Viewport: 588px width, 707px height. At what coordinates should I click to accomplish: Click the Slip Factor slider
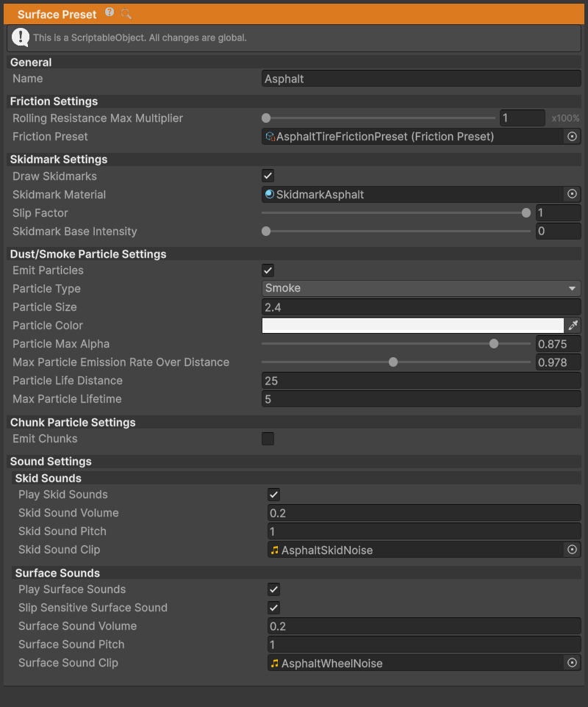coord(396,213)
